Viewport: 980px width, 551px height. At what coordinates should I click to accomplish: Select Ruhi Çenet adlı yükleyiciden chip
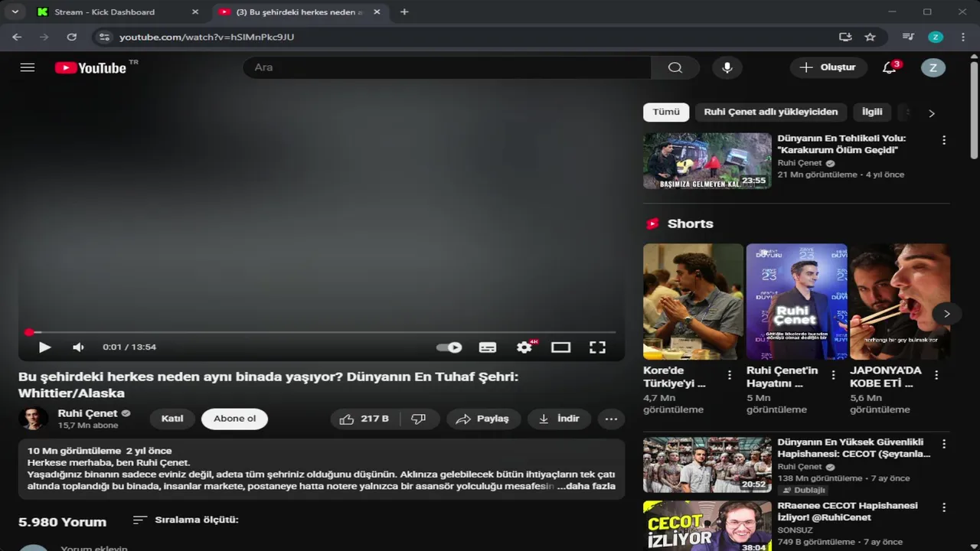pyautogui.click(x=771, y=112)
